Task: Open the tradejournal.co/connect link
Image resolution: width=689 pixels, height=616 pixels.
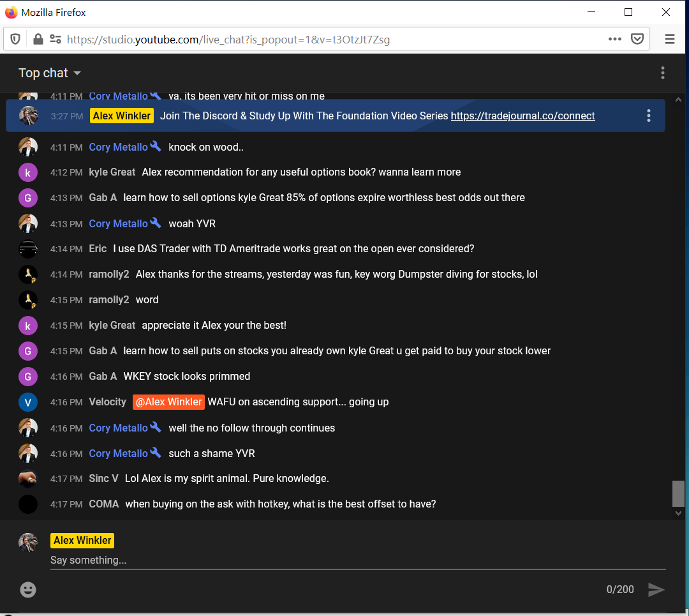Action: pos(522,116)
